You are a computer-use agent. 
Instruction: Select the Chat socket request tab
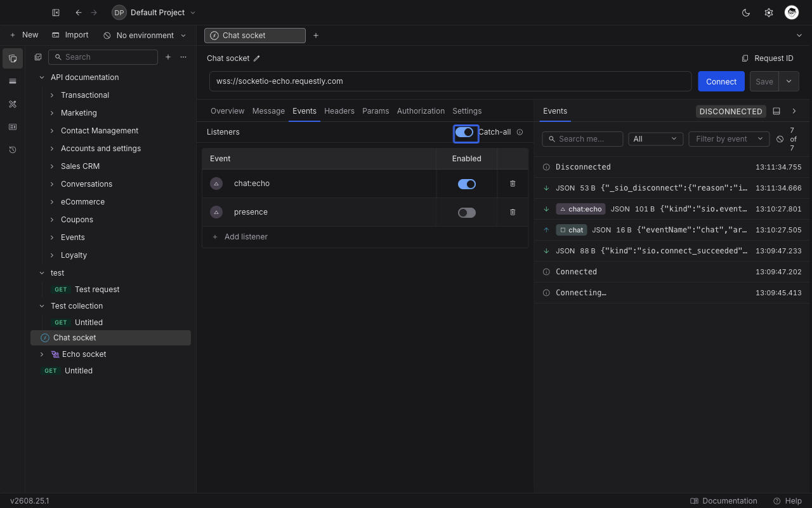[x=255, y=36]
